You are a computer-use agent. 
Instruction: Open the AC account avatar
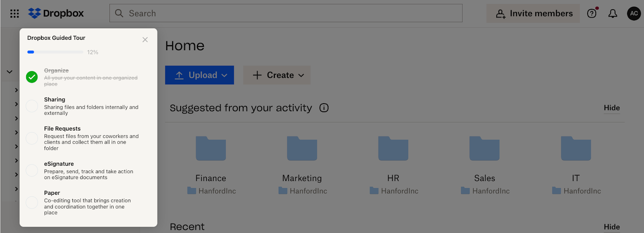click(634, 13)
